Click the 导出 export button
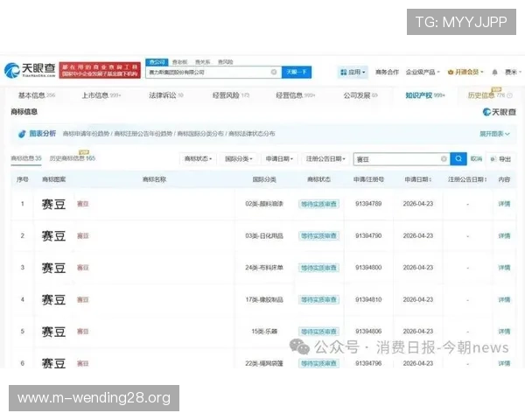This screenshot has width=525, height=420. tap(501, 159)
